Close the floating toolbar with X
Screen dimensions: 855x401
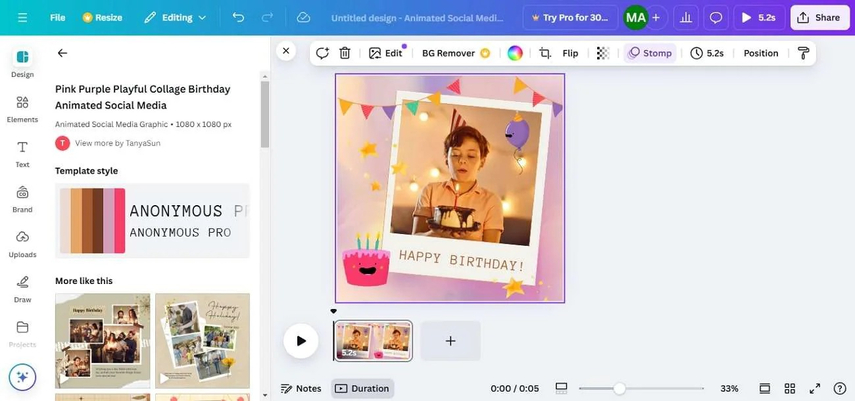click(286, 51)
